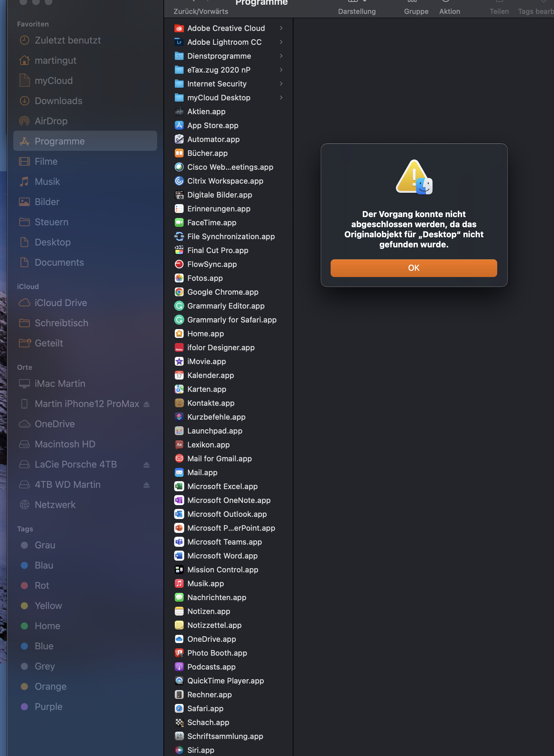Select the Rot tag
The image size is (554, 756).
pyautogui.click(x=85, y=586)
